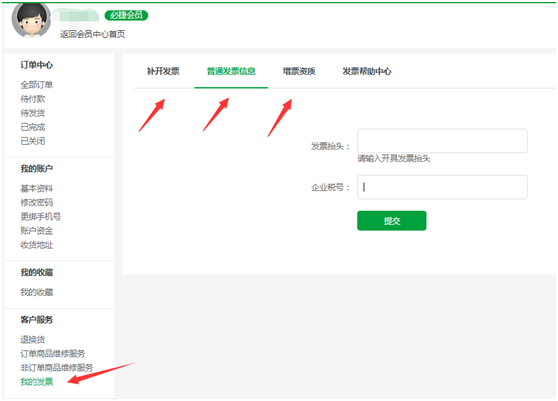Select the 普通发票信息 tab

(231, 71)
